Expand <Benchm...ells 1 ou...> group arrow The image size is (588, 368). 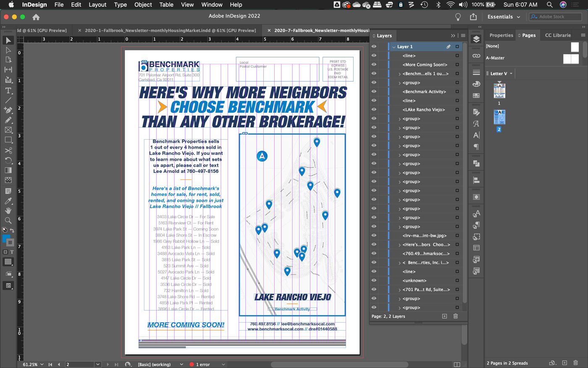399,74
